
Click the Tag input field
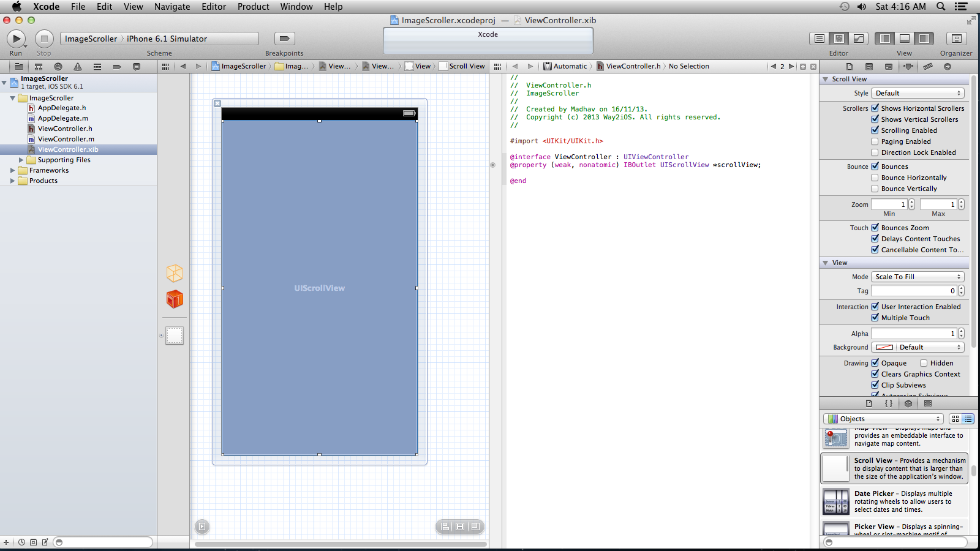click(x=913, y=291)
